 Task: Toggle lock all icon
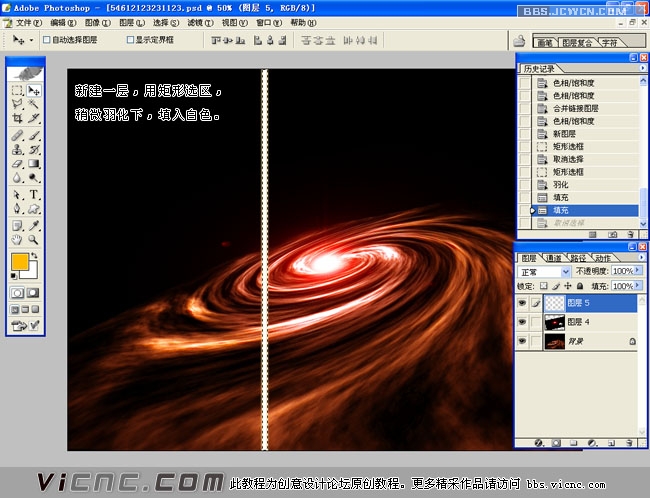580,286
